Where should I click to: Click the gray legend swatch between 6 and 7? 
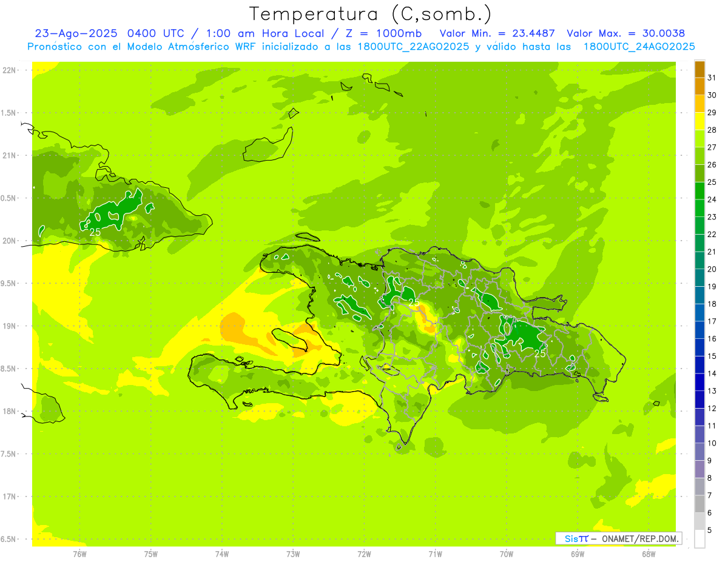click(699, 504)
